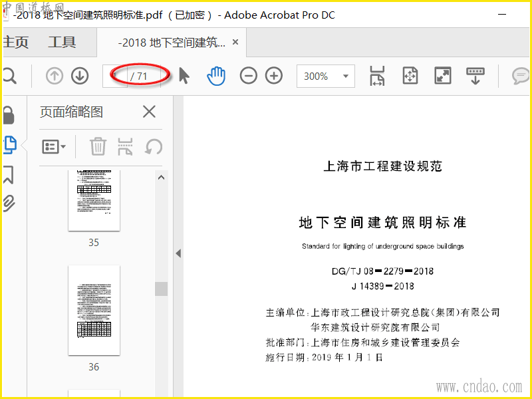The width and height of the screenshot is (532, 399).
Task: Switch to the 主页 tab
Action: tap(15, 43)
